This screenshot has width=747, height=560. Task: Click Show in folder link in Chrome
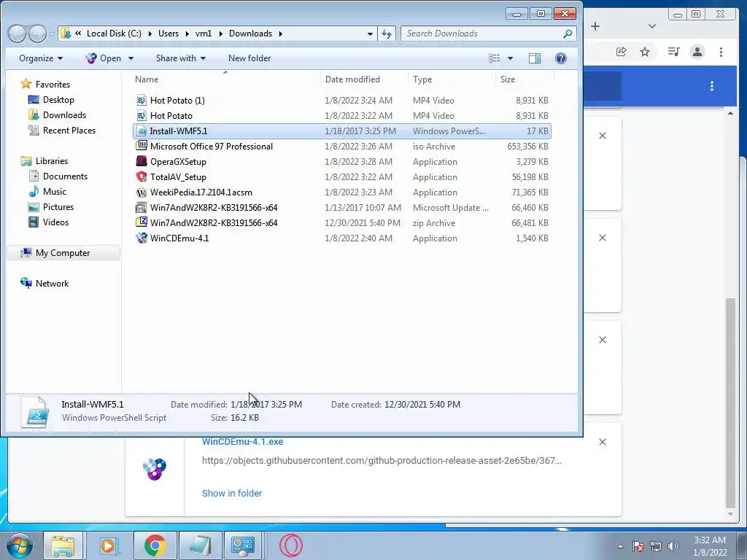[x=231, y=494]
